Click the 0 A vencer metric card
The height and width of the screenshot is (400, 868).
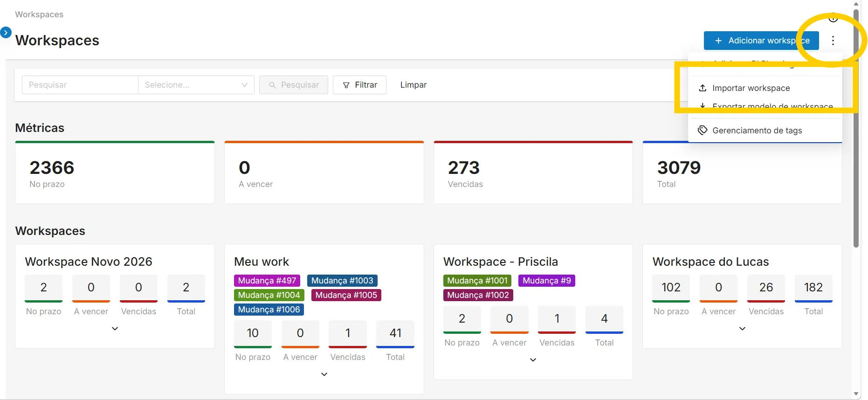pyautogui.click(x=324, y=172)
